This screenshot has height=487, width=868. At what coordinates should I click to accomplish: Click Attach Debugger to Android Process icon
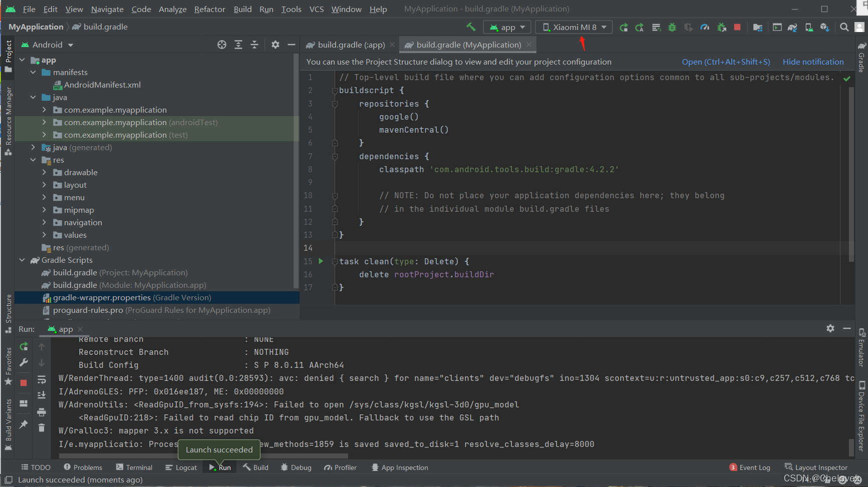(x=721, y=27)
